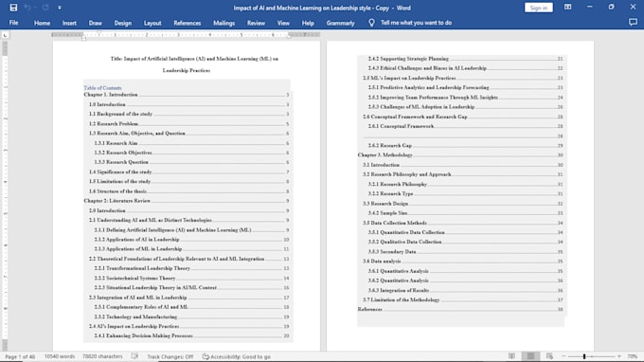Go to 1.2 Research Problem entry
644x362 pixels.
[188, 124]
